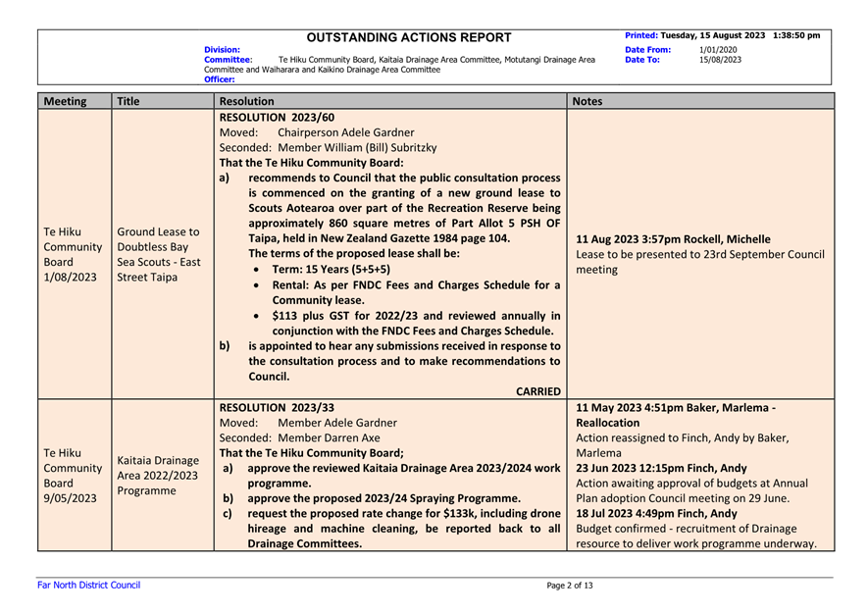Select the 'Officer:' label in the header
The height and width of the screenshot is (614, 868).
pyautogui.click(x=220, y=79)
